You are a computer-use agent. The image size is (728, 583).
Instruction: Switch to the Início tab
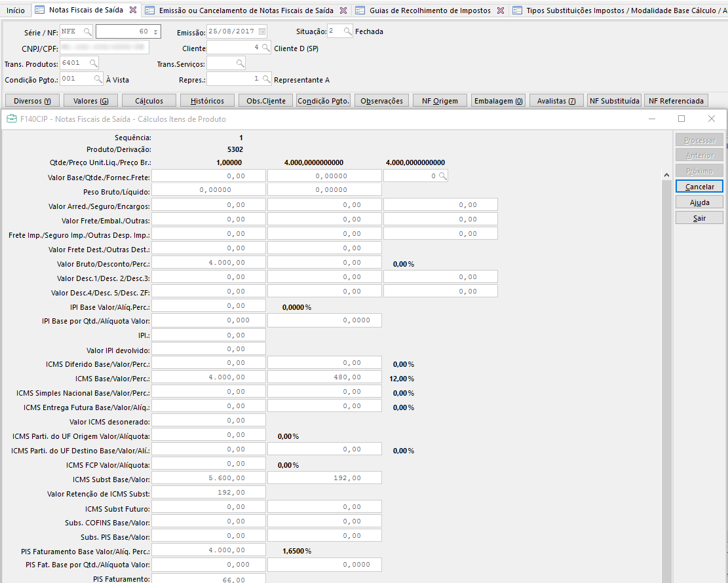16,10
